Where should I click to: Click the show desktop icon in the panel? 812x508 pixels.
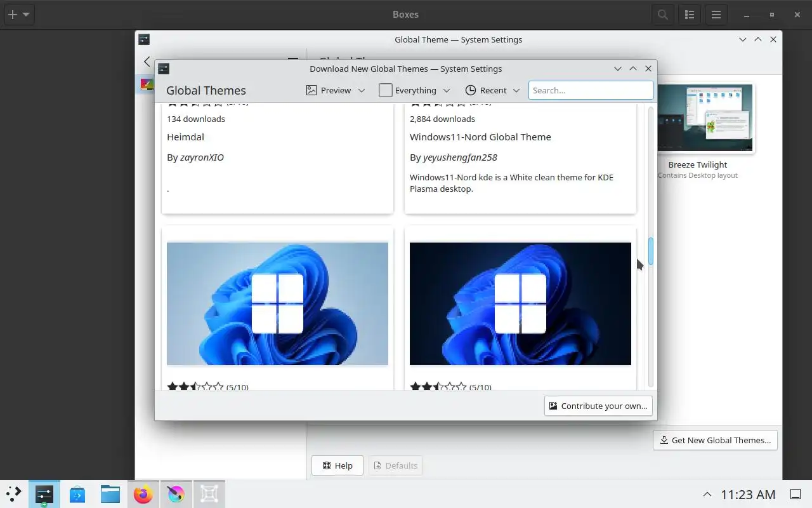click(795, 494)
